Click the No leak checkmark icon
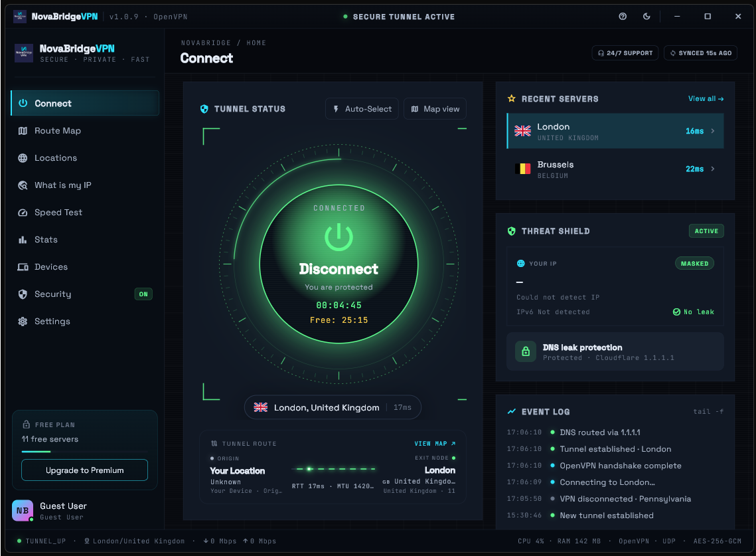The width and height of the screenshot is (756, 556). (x=676, y=312)
